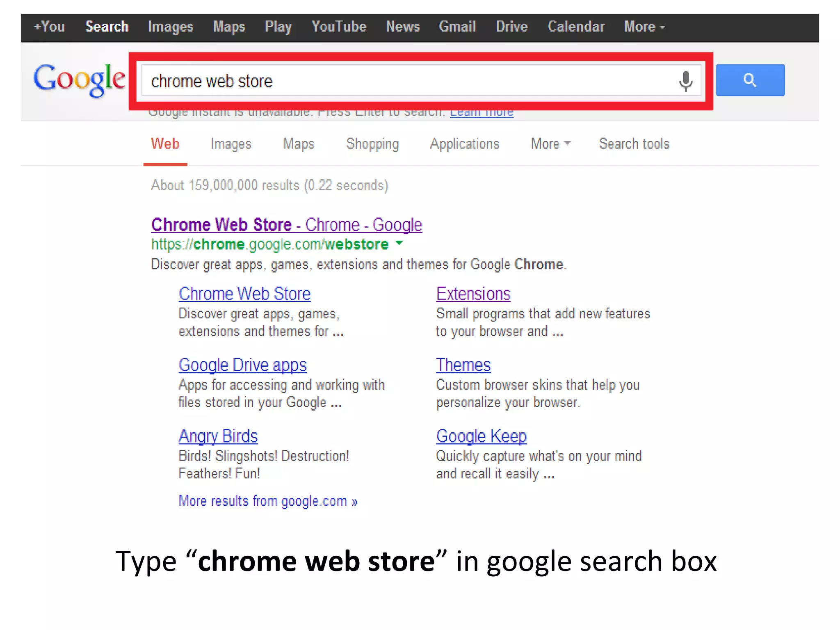Open Drive from the top bar
This screenshot has width=840, height=630.
(x=511, y=27)
